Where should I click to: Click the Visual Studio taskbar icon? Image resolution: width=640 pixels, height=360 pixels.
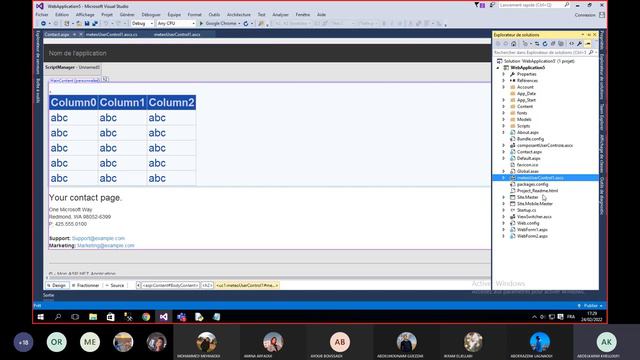tap(163, 317)
